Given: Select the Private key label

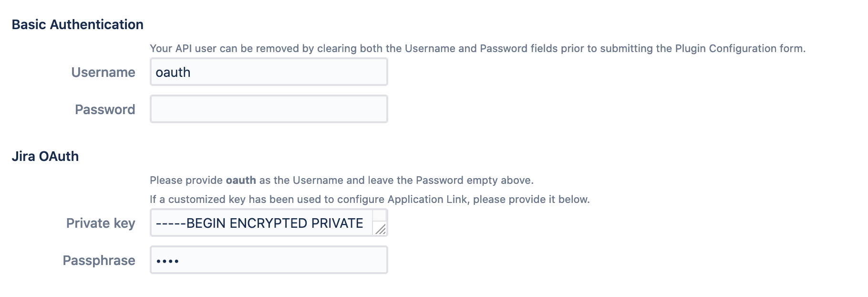Looking at the screenshot, I should coord(101,223).
